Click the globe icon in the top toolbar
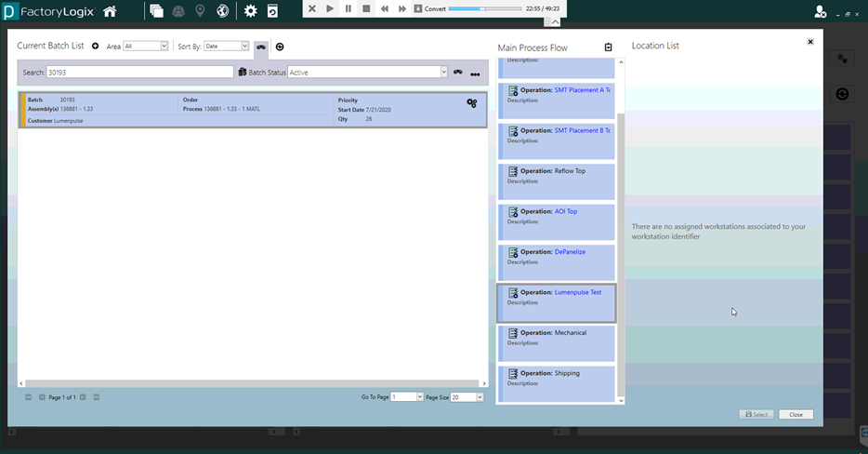Image resolution: width=868 pixels, height=454 pixels. (223, 11)
